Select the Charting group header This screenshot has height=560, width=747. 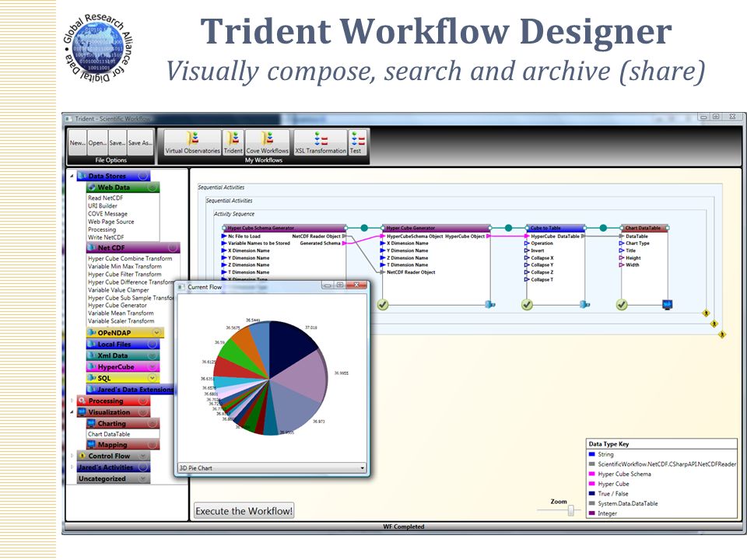(123, 423)
